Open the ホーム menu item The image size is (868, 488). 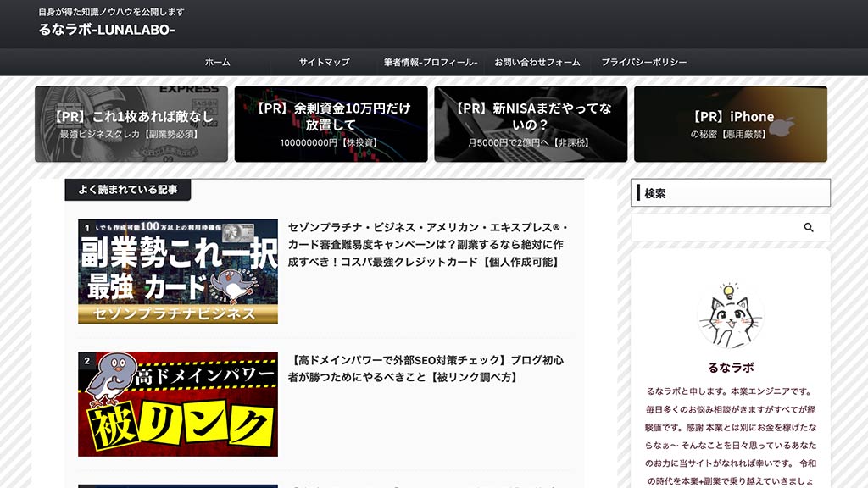click(x=217, y=63)
